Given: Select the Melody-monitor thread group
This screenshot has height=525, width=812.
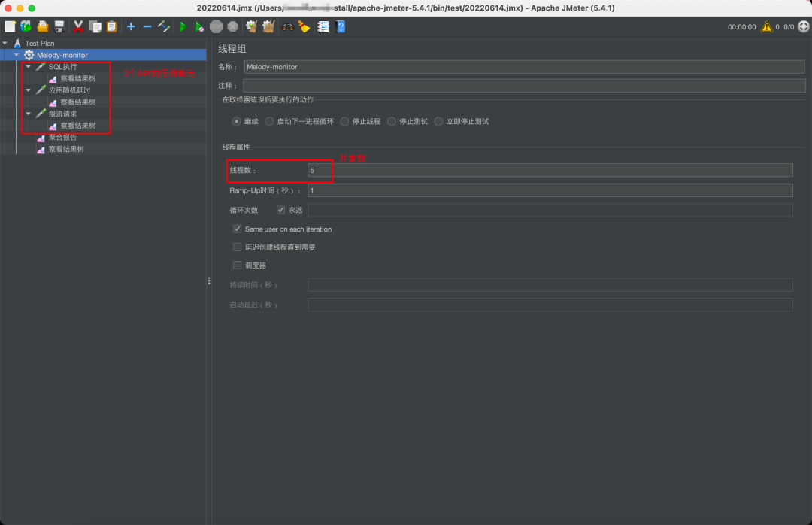Looking at the screenshot, I should pos(62,55).
